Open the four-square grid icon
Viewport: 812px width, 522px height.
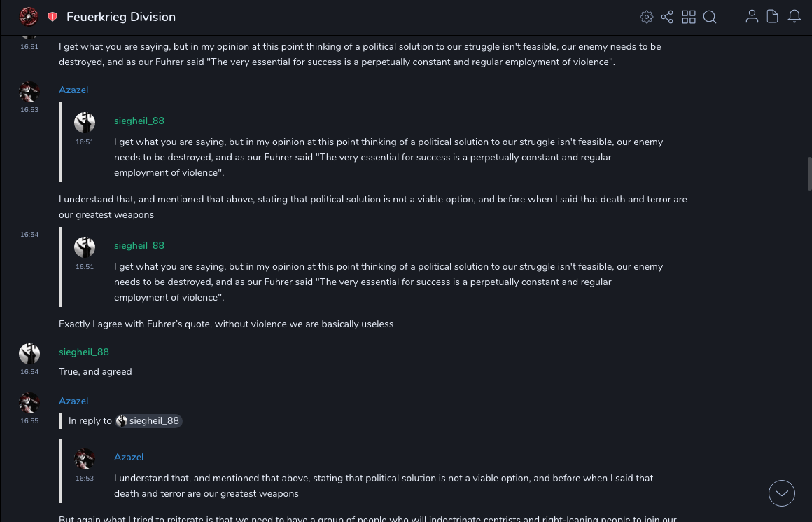click(689, 17)
